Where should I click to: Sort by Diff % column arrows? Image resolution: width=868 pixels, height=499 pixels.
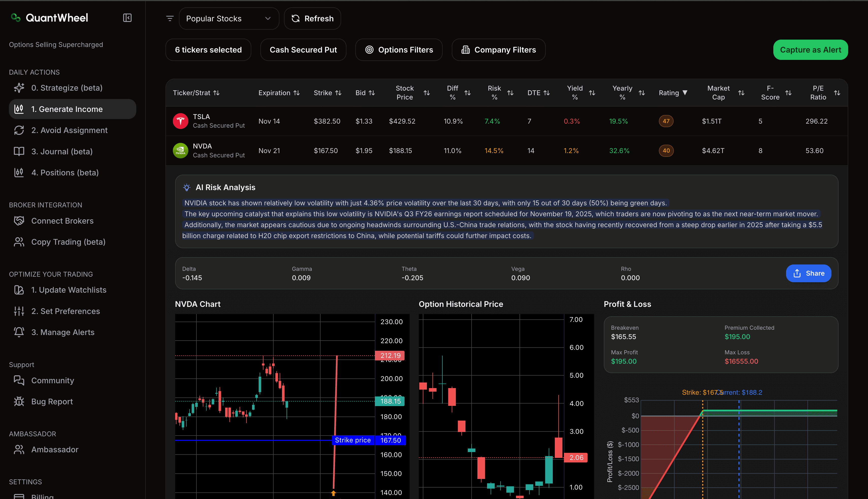[x=468, y=93]
